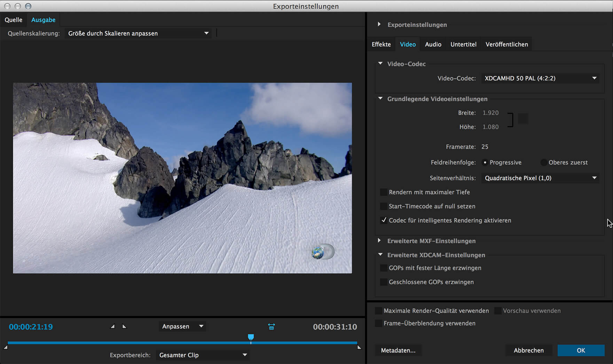Open the Quellenskalierung dropdown

tap(138, 33)
